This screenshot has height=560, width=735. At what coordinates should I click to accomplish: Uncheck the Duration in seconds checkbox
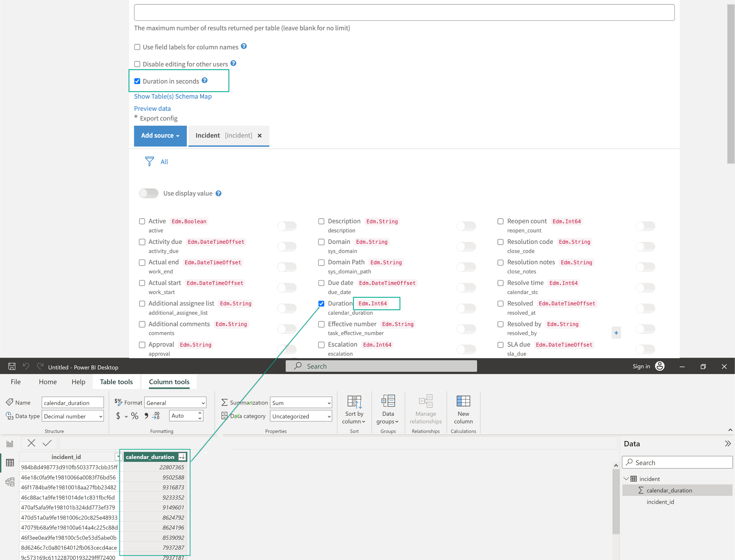coord(137,81)
